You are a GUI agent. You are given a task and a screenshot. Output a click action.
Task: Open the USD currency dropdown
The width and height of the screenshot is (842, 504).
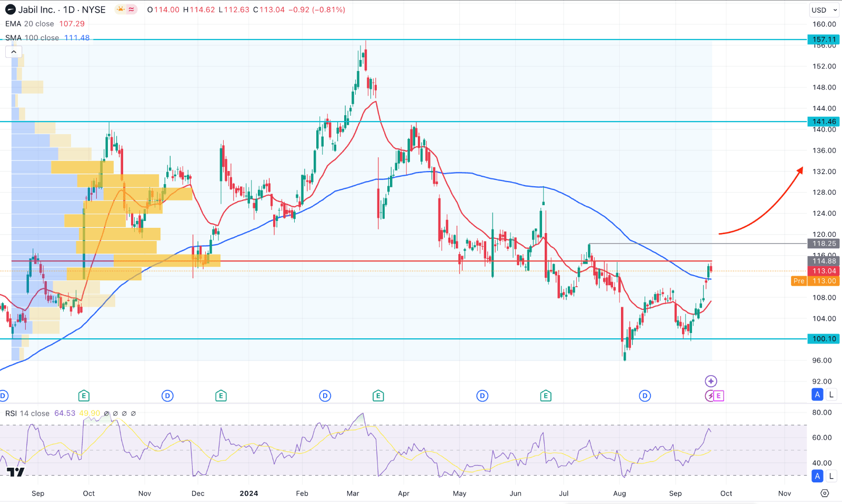click(824, 10)
